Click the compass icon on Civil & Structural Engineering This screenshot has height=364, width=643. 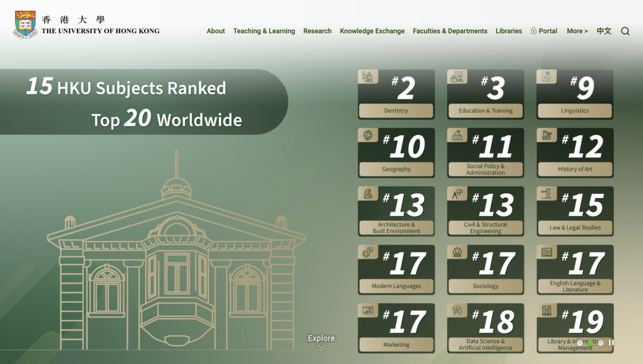point(457,194)
